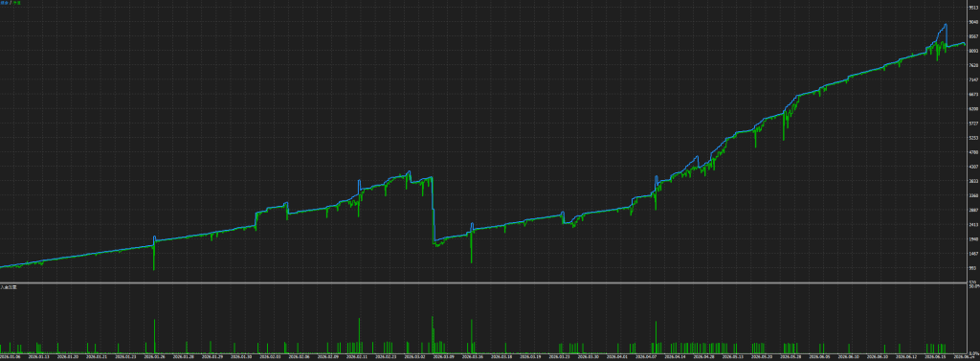The height and width of the screenshot is (361, 980).
Task: Select the 1467 value on the right scale
Action: coord(973,254)
